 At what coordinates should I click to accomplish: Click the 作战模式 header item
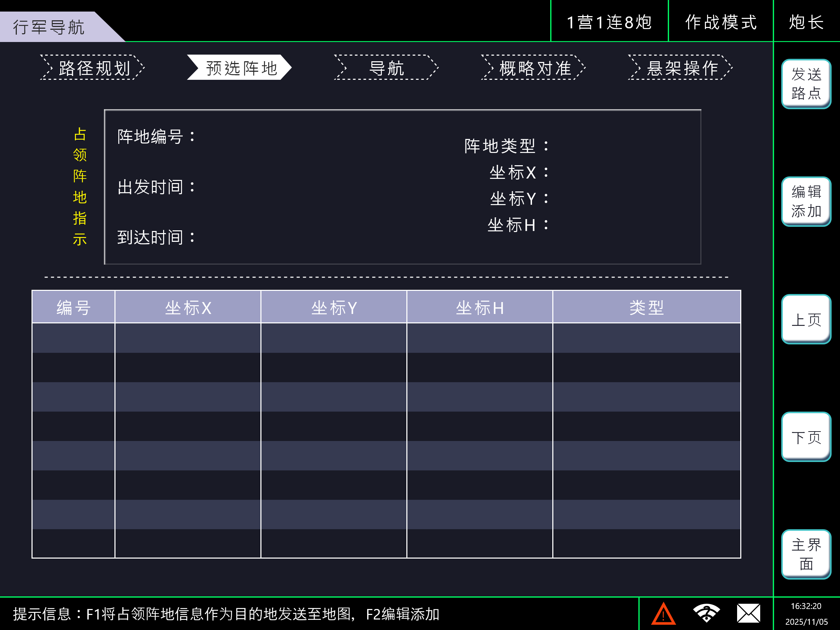[720, 22]
